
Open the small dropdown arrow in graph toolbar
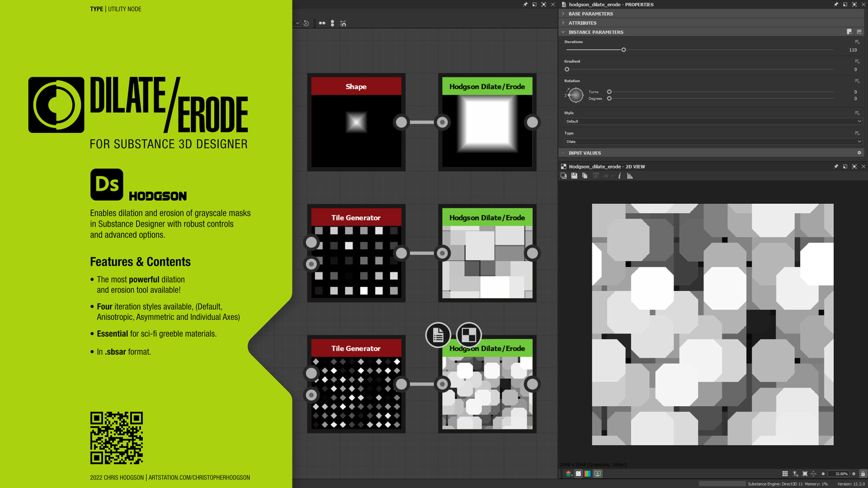(x=297, y=23)
